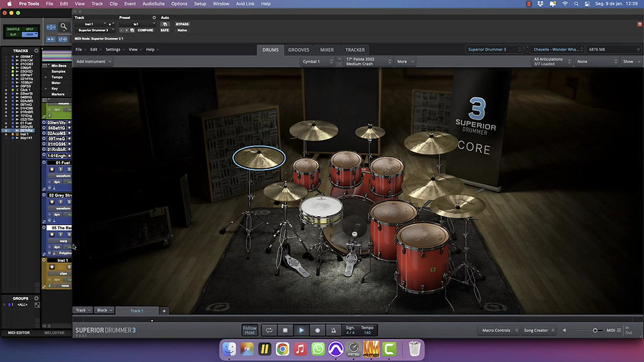
Task: Open AudioSuite menu in Pro Tools menu bar
Action: click(153, 4)
